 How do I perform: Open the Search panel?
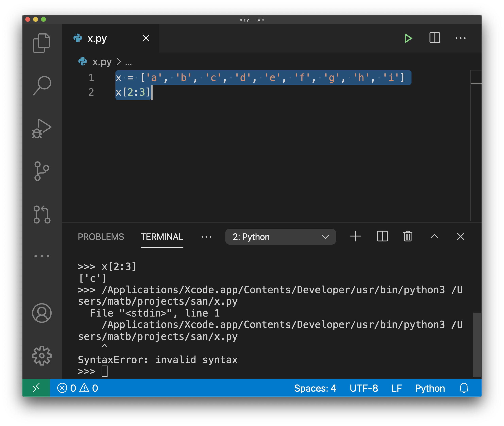[x=42, y=85]
